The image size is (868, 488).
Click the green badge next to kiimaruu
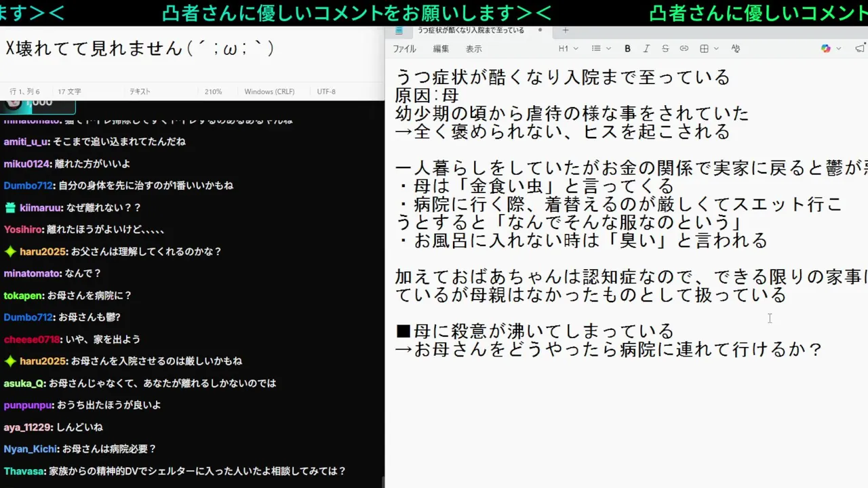[9, 208]
